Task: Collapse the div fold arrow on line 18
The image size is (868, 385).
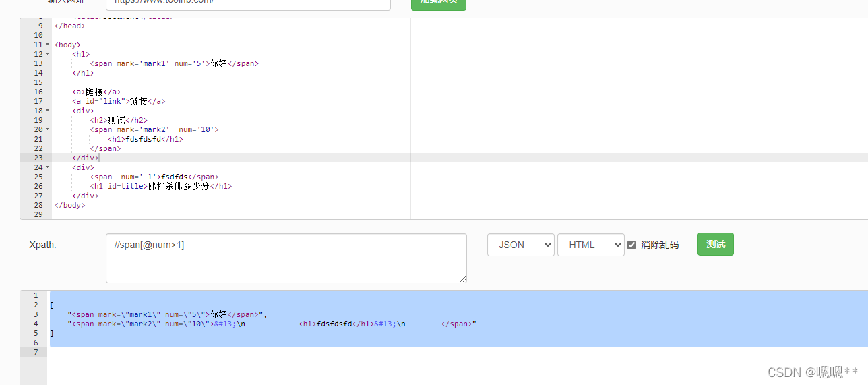Action: click(x=47, y=111)
